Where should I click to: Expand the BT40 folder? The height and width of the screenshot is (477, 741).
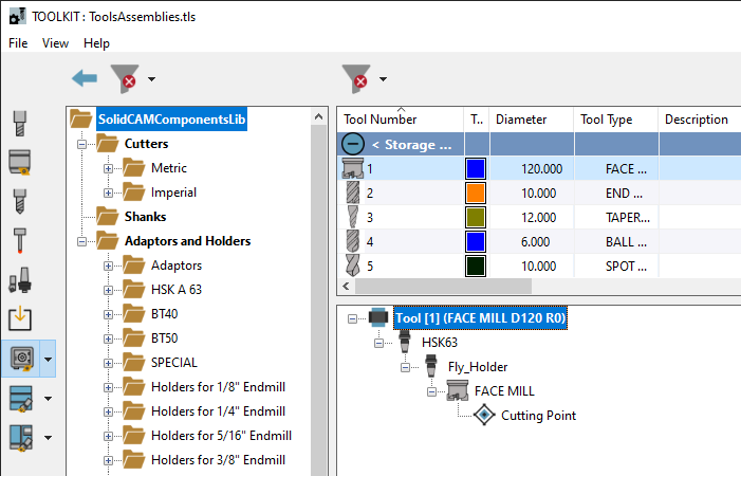(x=108, y=315)
